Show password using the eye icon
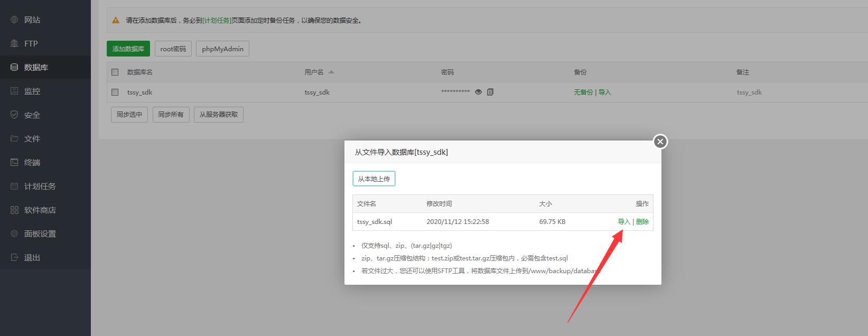Viewport: 868px width, 336px height. tap(478, 92)
